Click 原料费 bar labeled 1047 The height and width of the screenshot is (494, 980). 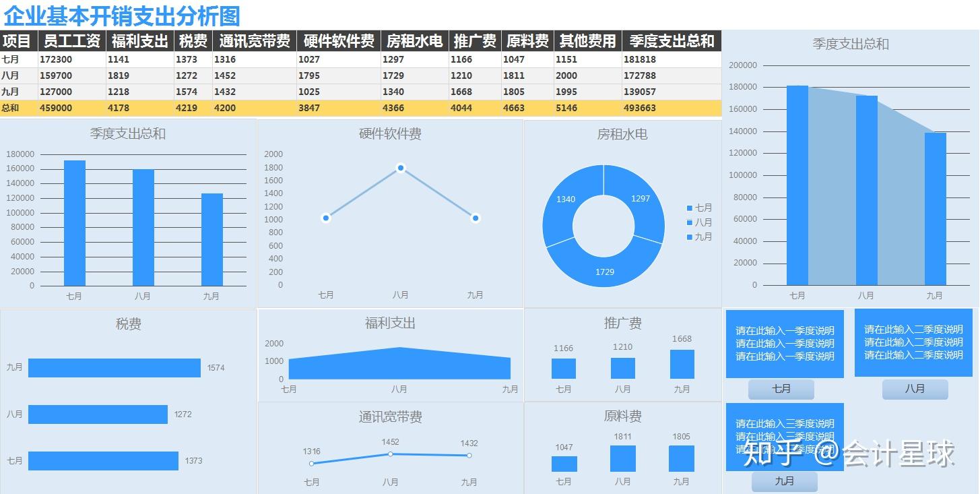click(x=564, y=464)
